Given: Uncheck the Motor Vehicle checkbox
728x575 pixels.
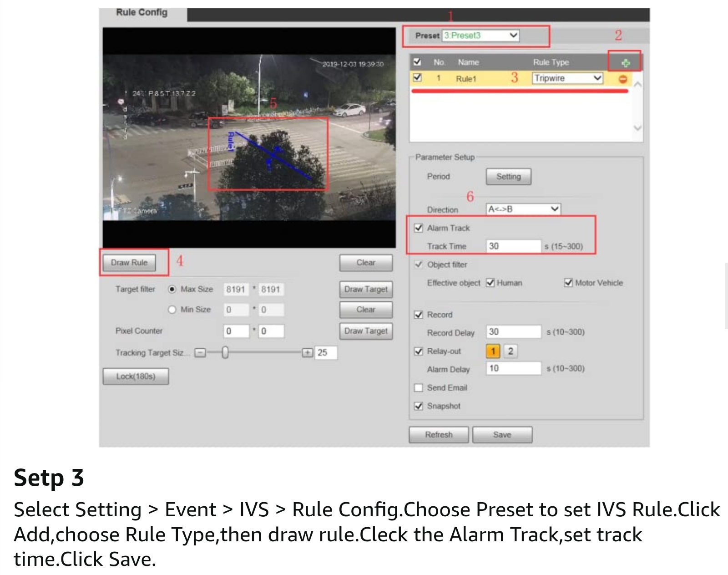Looking at the screenshot, I should click(x=568, y=283).
